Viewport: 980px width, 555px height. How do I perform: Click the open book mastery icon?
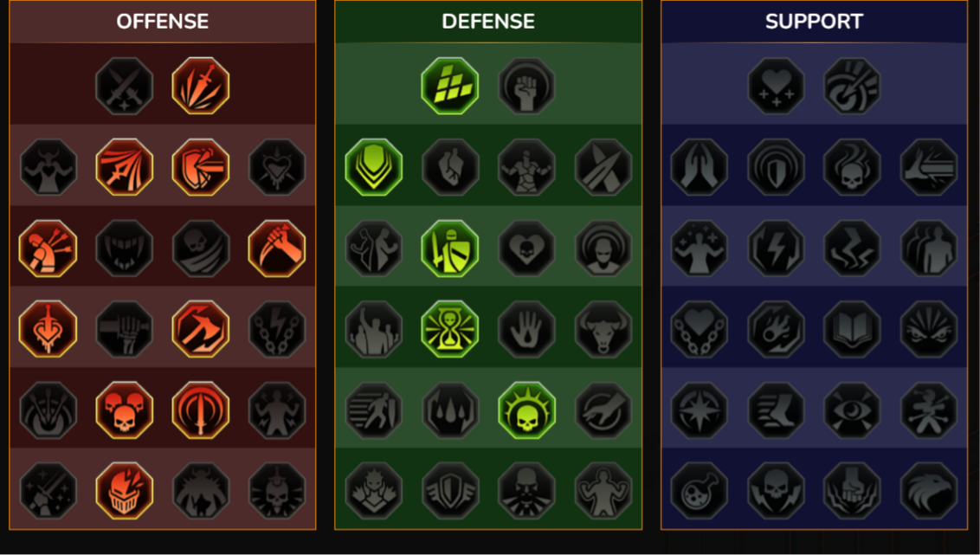coord(852,329)
